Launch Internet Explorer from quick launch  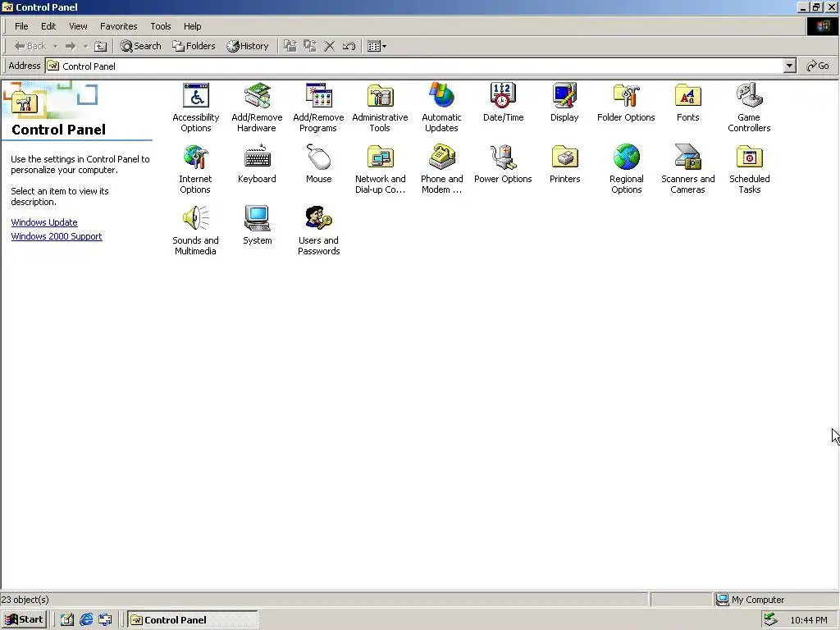click(x=86, y=620)
